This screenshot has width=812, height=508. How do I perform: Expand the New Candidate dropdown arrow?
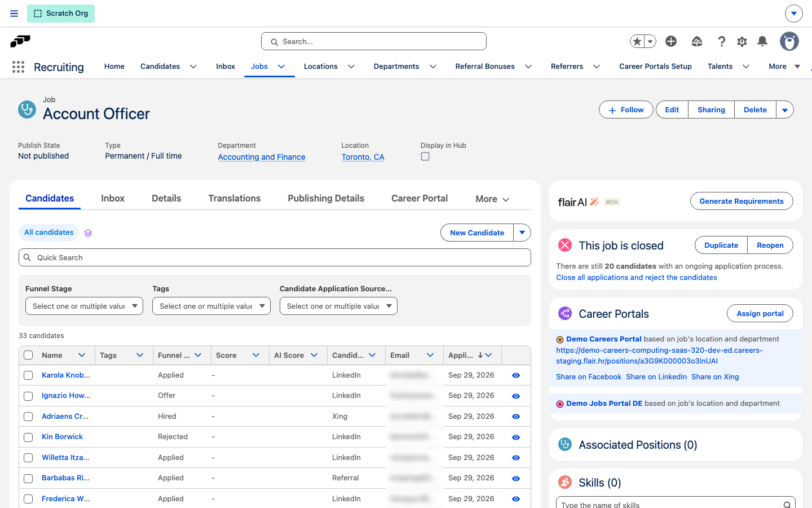click(522, 233)
